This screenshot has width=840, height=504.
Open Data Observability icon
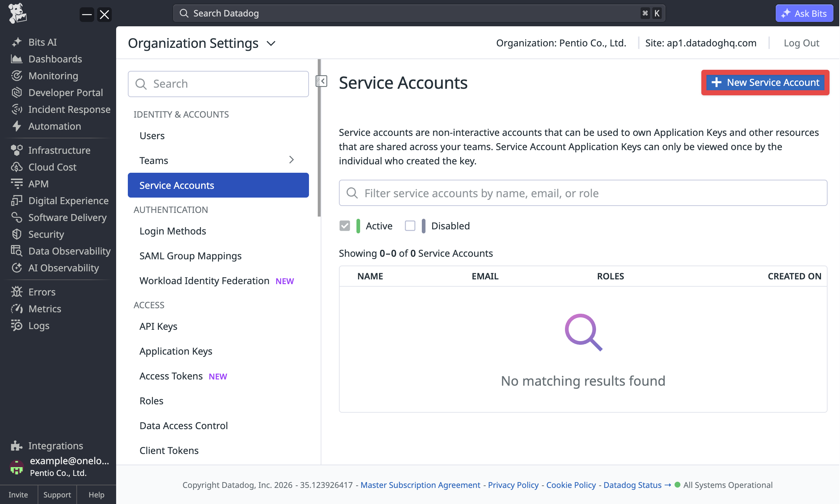click(17, 251)
